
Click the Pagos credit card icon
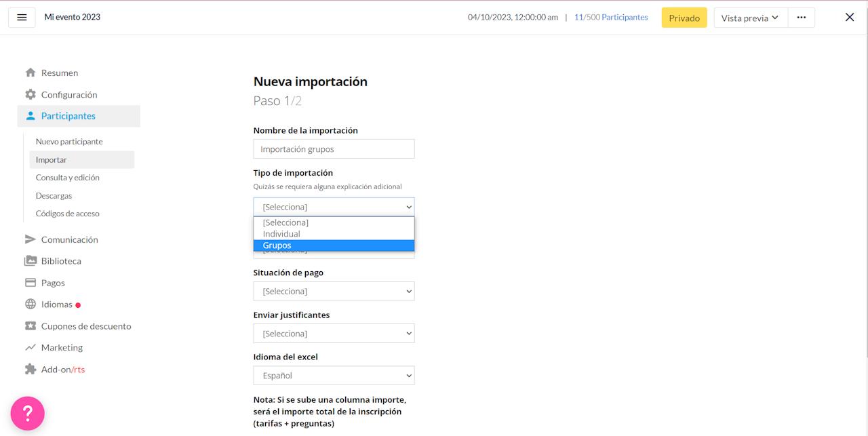tap(31, 283)
